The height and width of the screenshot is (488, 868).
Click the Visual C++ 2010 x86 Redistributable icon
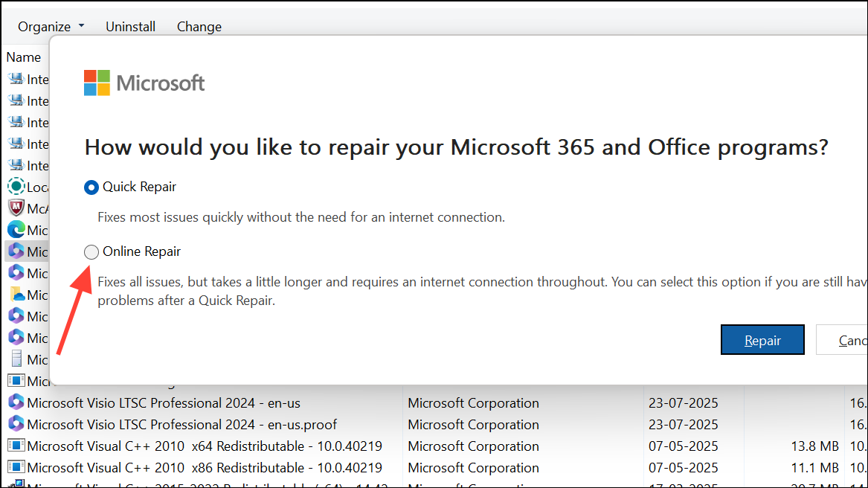click(x=16, y=467)
